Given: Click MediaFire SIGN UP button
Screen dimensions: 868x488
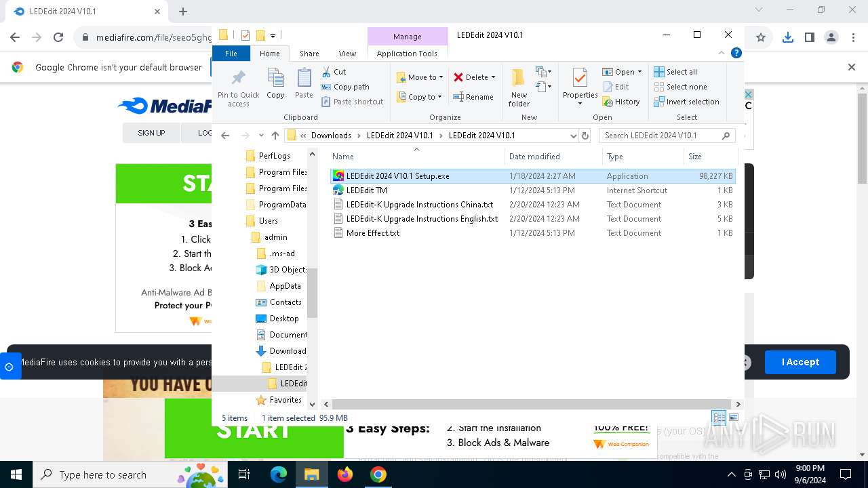Looking at the screenshot, I should tap(151, 133).
